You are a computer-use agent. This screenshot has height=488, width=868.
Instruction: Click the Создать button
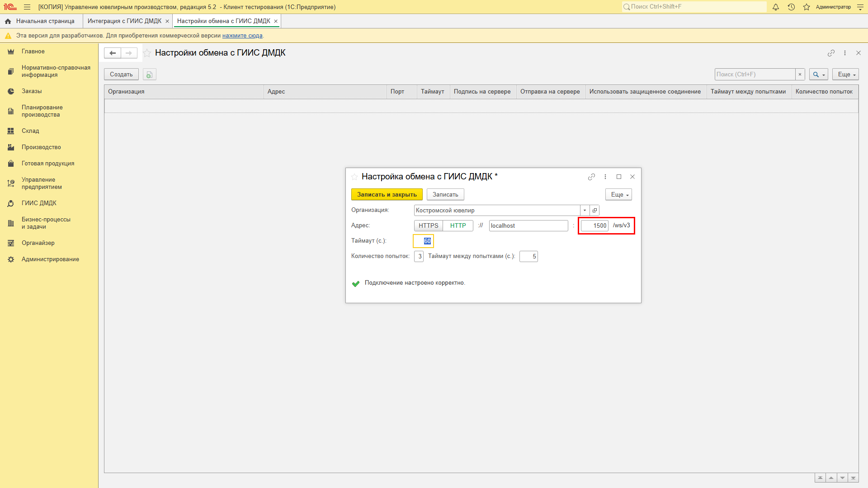click(x=121, y=75)
